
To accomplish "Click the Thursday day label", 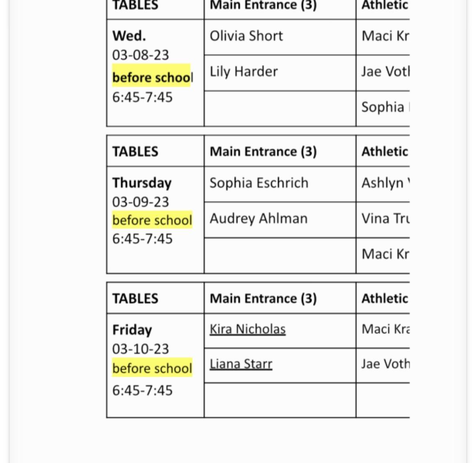I will 142,183.
